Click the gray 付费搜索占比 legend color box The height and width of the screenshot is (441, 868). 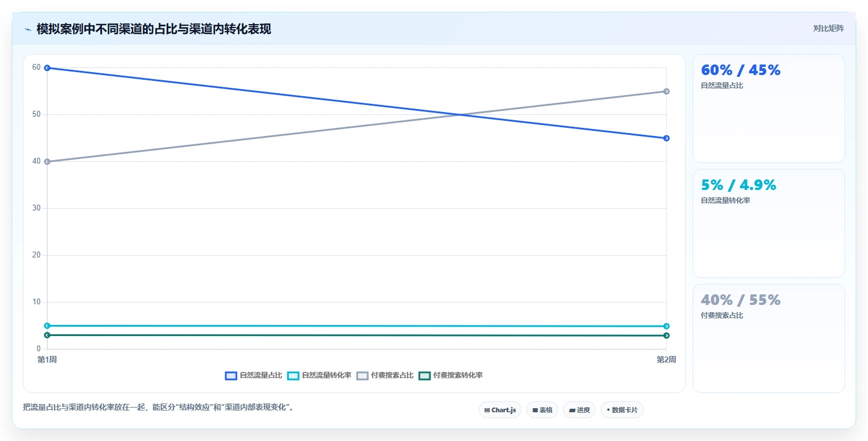[x=362, y=375]
